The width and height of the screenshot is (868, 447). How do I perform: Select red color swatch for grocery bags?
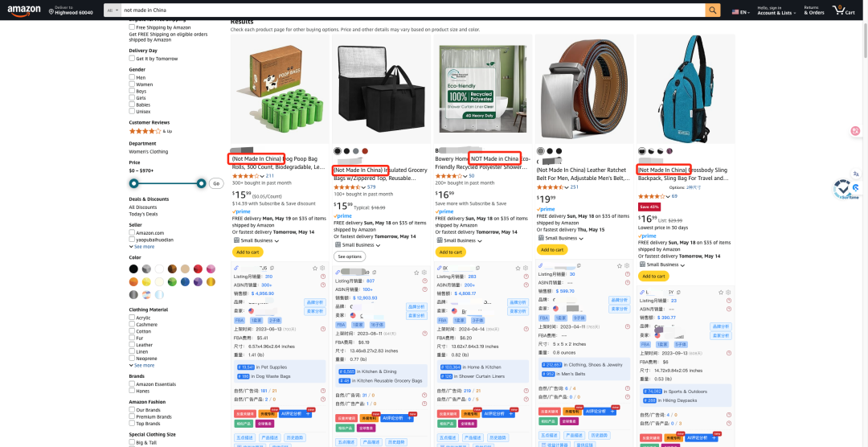point(365,151)
